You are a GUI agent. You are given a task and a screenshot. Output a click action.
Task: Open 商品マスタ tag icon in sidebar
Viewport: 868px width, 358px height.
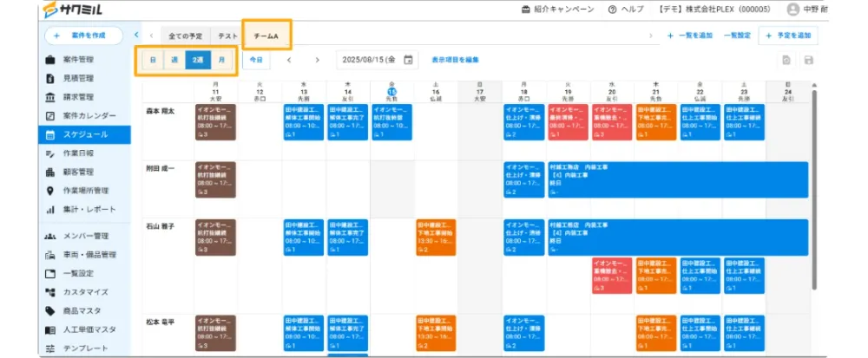tap(50, 311)
